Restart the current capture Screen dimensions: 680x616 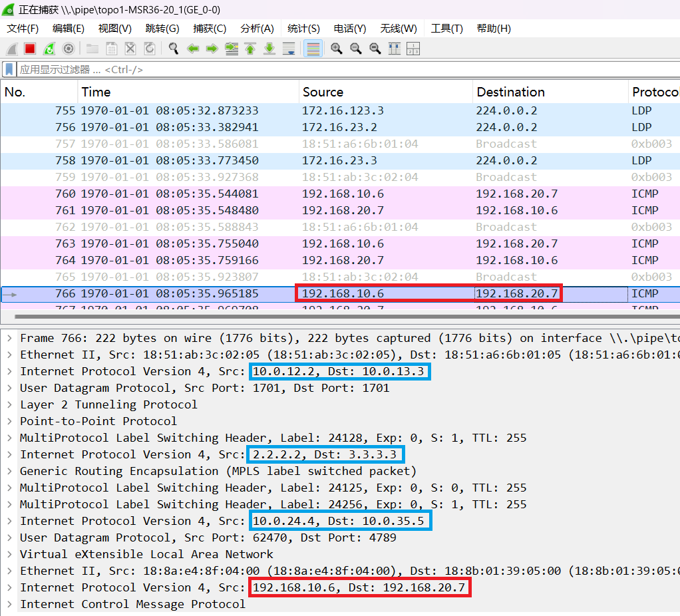pos(49,49)
